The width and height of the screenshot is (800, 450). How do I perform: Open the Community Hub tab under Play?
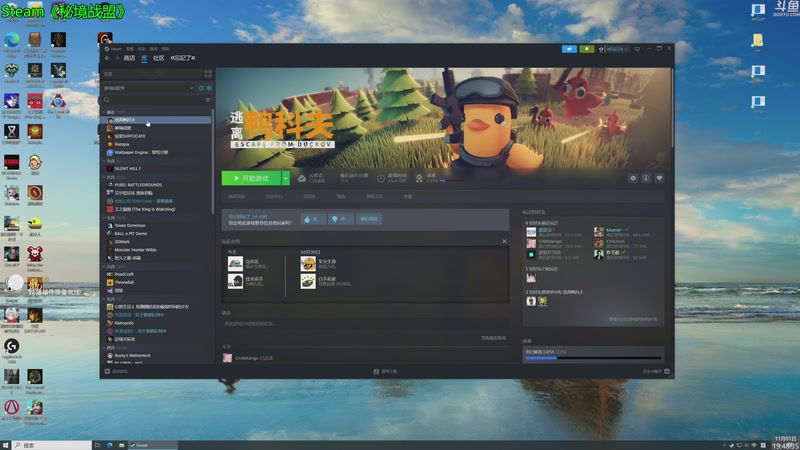274,196
